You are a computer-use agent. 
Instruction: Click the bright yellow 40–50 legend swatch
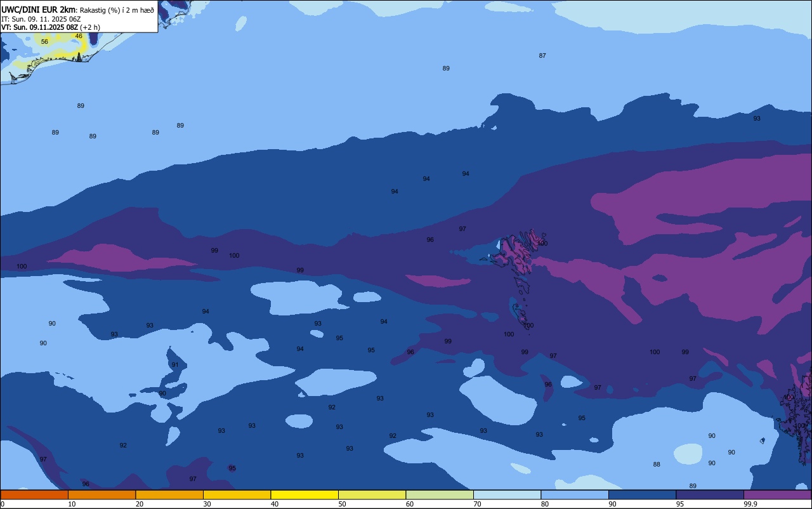coord(304,494)
